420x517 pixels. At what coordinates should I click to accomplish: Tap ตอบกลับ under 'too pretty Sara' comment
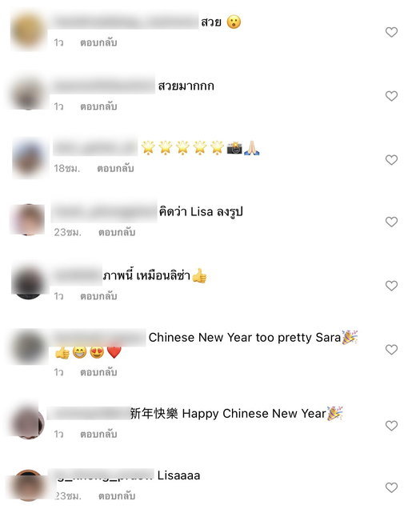point(98,372)
